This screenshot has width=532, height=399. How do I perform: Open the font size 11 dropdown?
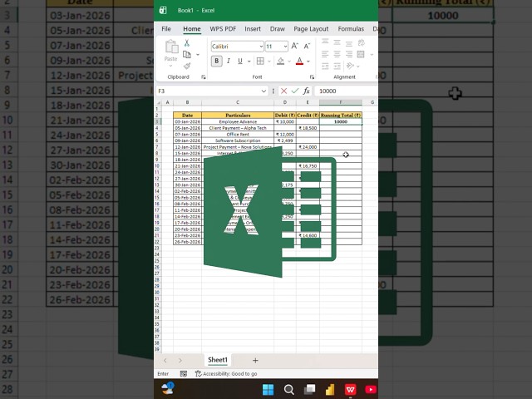click(285, 47)
